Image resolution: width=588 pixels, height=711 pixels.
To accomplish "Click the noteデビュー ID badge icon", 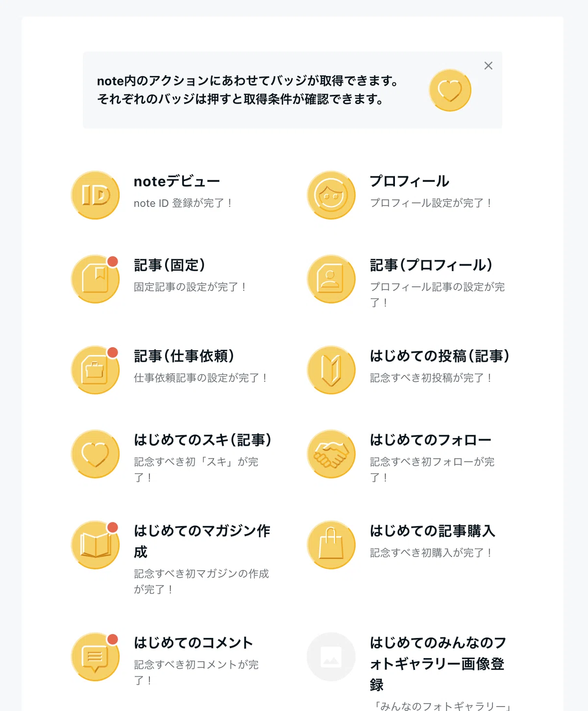I will 96,195.
